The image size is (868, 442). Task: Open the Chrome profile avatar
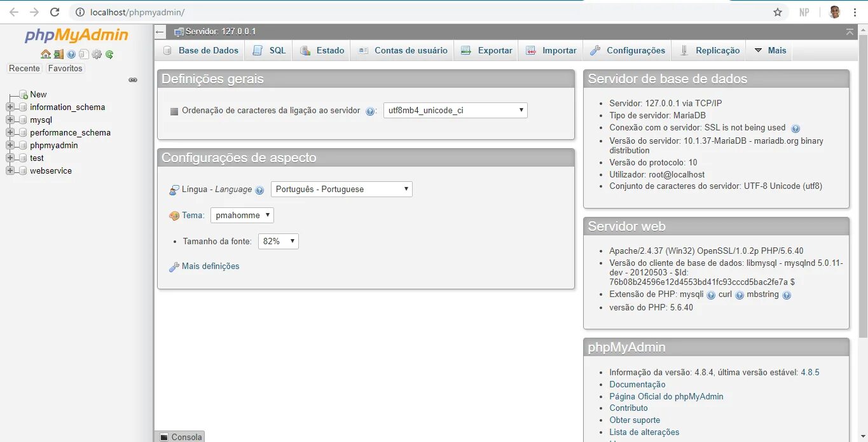[834, 12]
